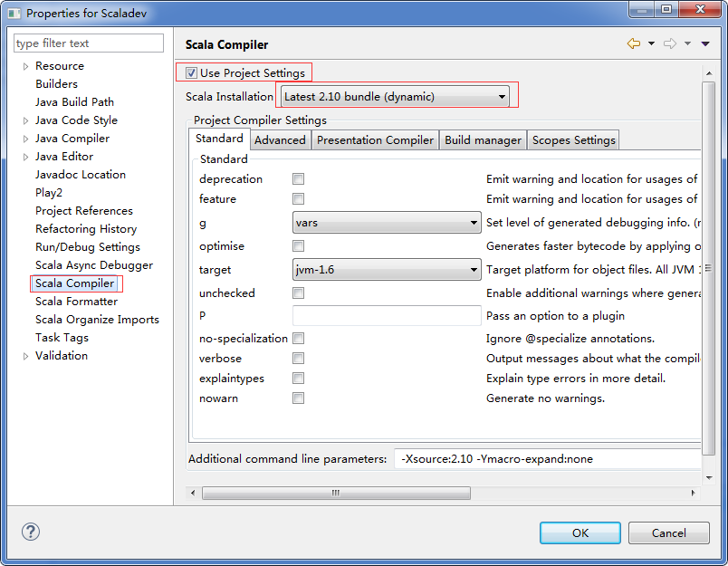The height and width of the screenshot is (566, 728).
Task: Click the type filter text box
Action: click(x=89, y=43)
